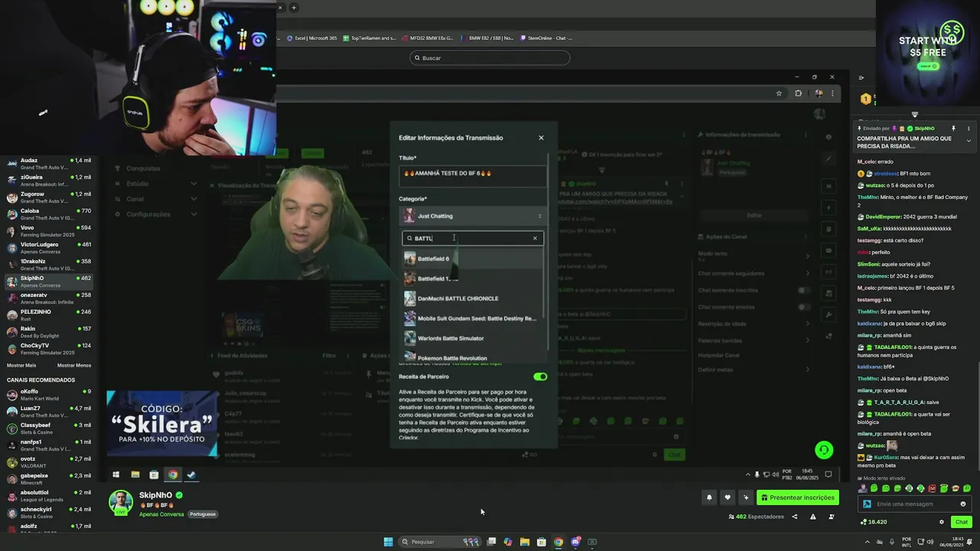Expand the Canal dashboard menu
This screenshot has height=551, width=980.
pyautogui.click(x=156, y=199)
